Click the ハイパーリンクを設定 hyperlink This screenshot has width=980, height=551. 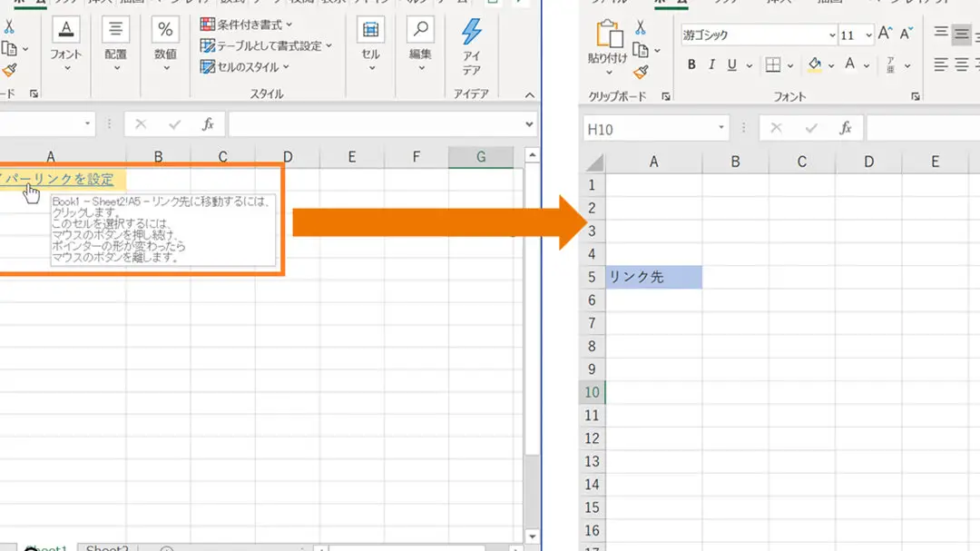pos(54,179)
